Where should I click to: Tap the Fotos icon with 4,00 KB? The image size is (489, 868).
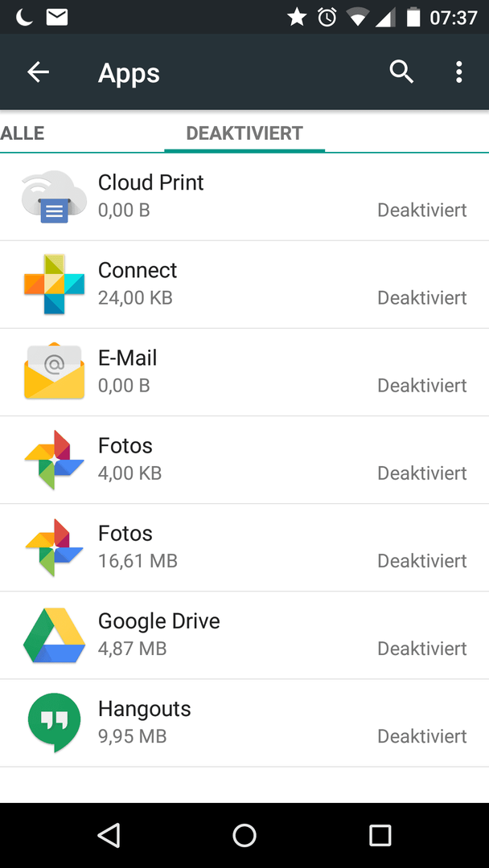[54, 460]
